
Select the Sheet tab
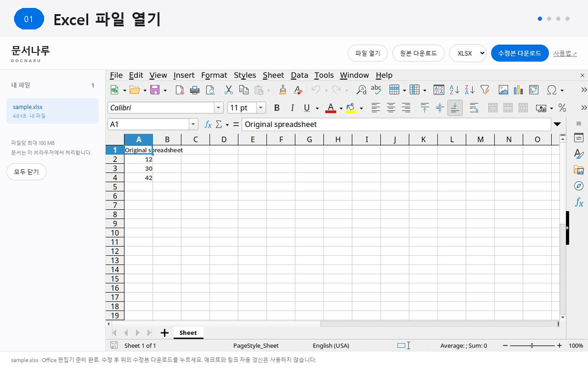click(188, 332)
